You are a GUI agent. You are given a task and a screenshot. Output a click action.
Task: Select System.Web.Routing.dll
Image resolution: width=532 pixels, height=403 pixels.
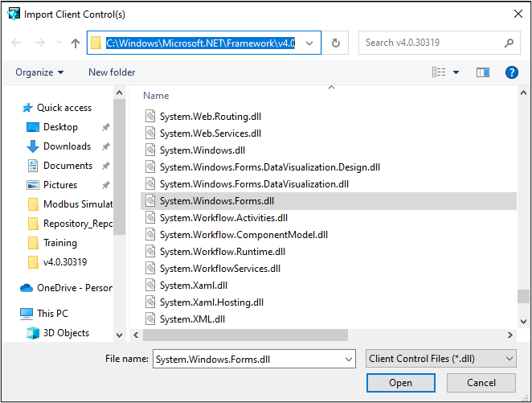211,117
